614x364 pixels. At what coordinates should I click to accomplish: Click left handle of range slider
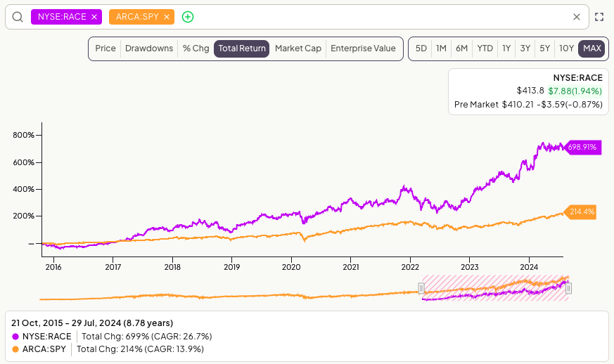click(421, 289)
